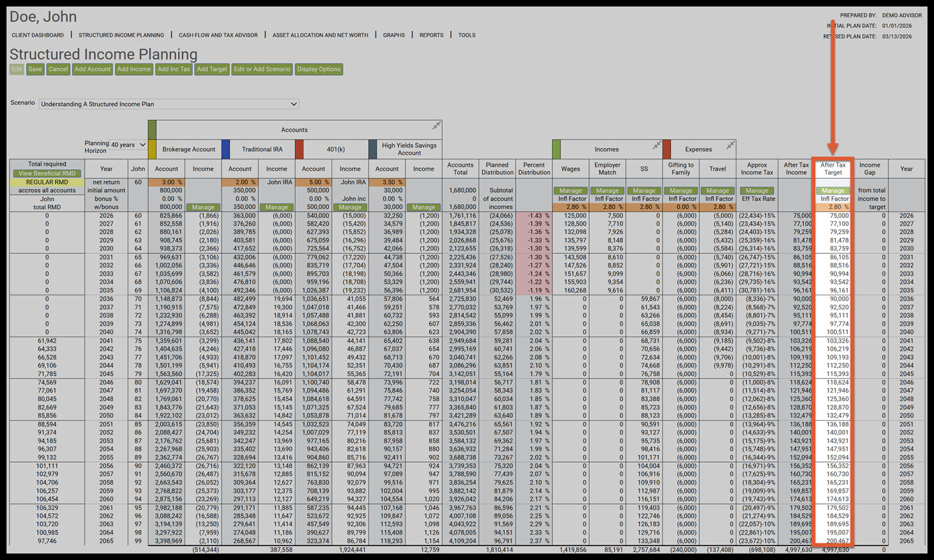The image size is (934, 560).
Task: Open the Scenario dropdown
Action: coord(169,104)
